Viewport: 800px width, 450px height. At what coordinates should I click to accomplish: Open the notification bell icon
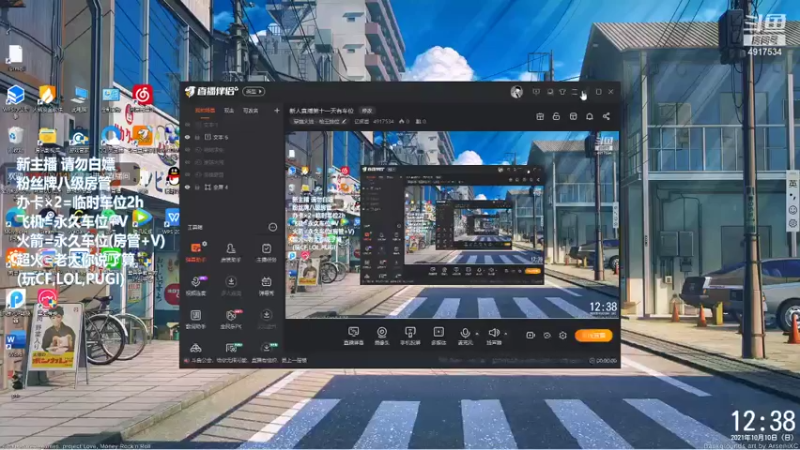[589, 116]
